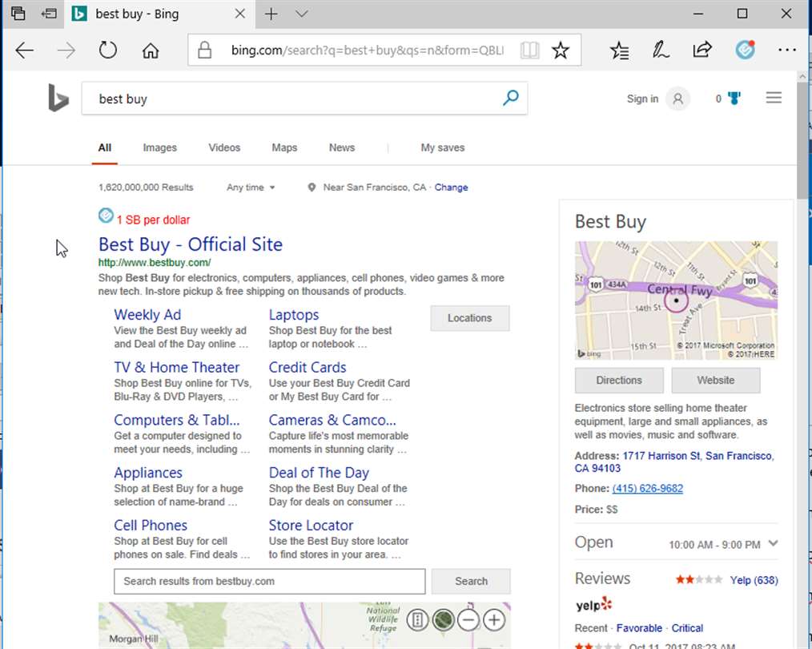
Task: Toggle aerial view on bottom map
Action: [443, 619]
